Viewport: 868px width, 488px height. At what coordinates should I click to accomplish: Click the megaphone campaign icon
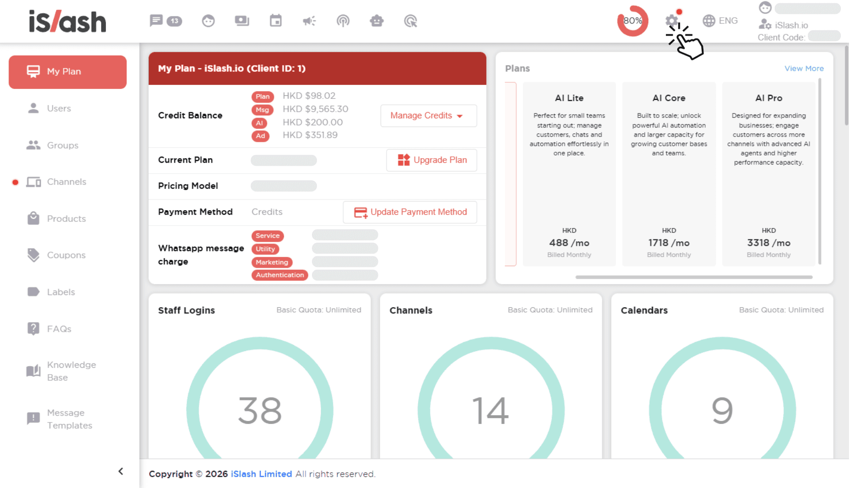(x=309, y=21)
